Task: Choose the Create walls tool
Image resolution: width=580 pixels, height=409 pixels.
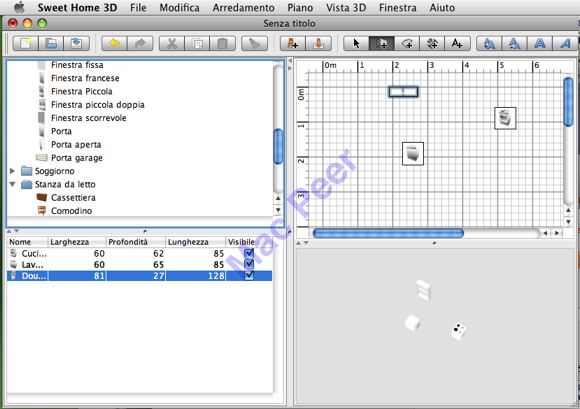Action: click(381, 44)
